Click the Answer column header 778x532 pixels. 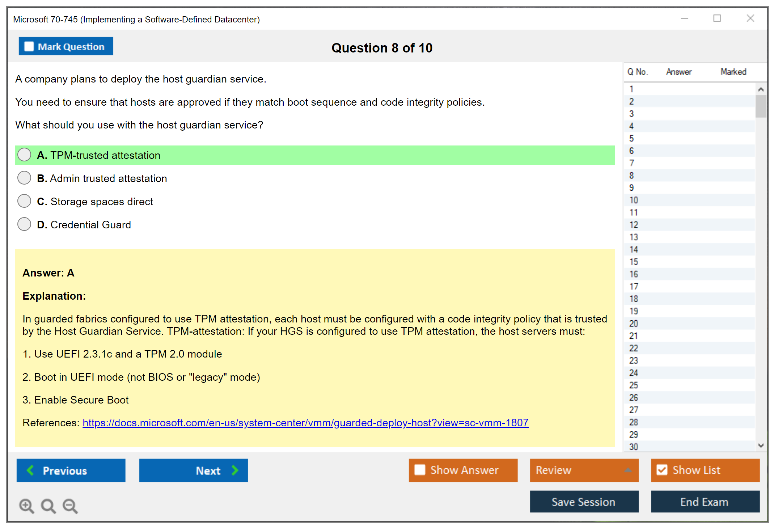[678, 72]
